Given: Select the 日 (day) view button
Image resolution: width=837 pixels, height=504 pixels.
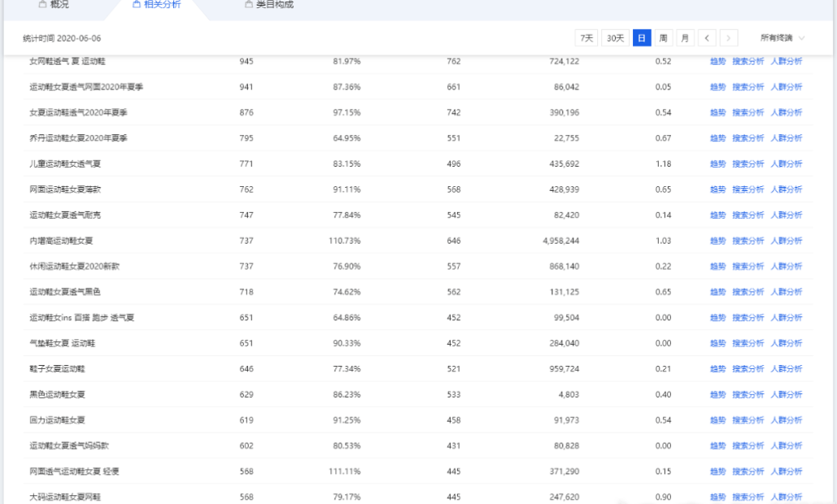Looking at the screenshot, I should click(x=643, y=38).
